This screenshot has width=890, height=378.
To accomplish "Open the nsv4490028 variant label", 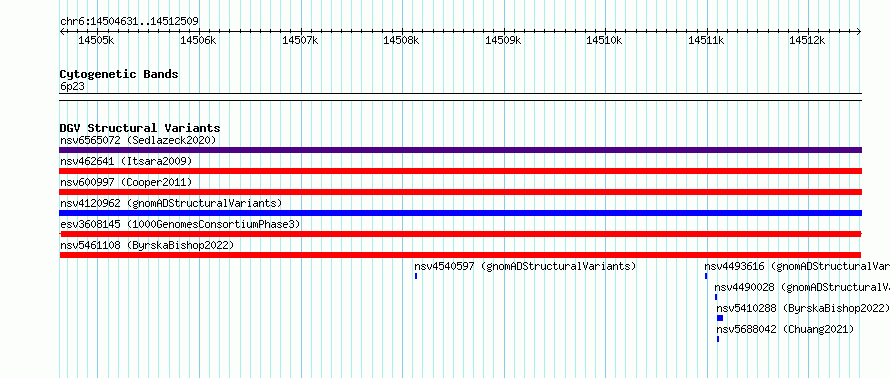I will coord(802,287).
